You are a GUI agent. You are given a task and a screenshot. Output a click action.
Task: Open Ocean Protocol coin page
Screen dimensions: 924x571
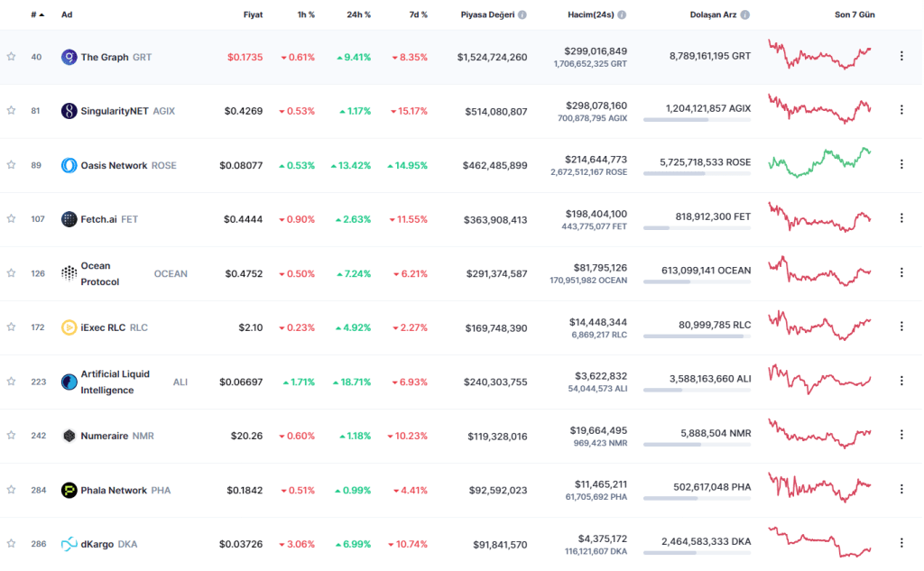tap(99, 273)
